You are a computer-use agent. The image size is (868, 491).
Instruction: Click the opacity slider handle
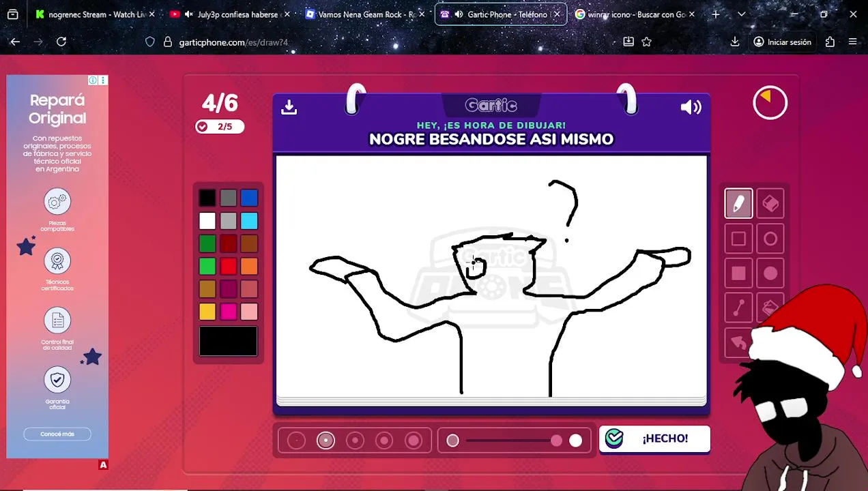pyautogui.click(x=557, y=441)
